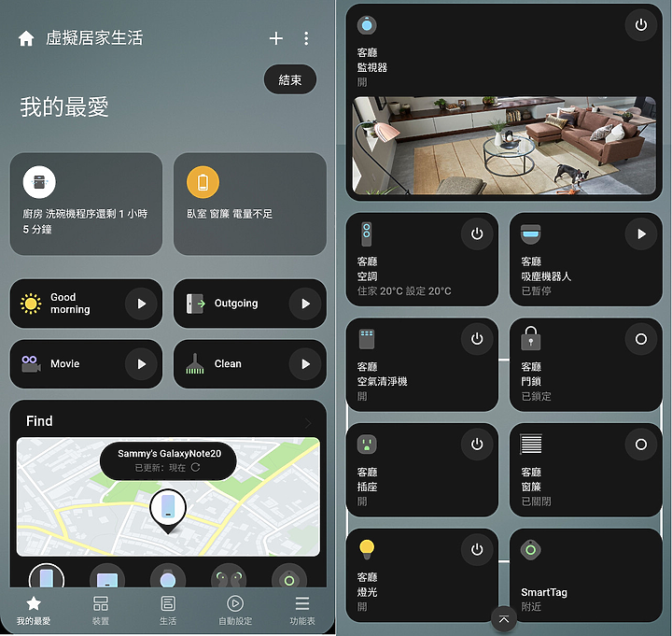Viewport: 672px width, 636px height.
Task: Tap the Good morning sun icon
Action: pos(31,304)
